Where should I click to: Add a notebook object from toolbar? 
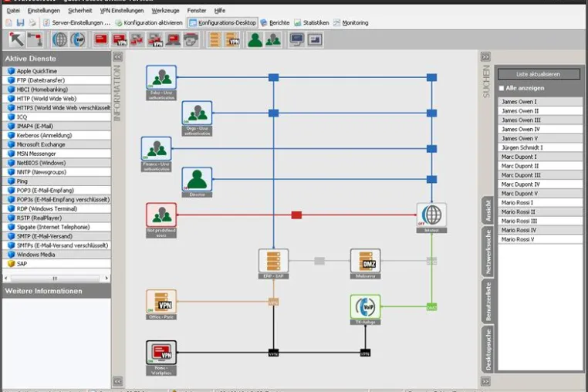click(173, 39)
